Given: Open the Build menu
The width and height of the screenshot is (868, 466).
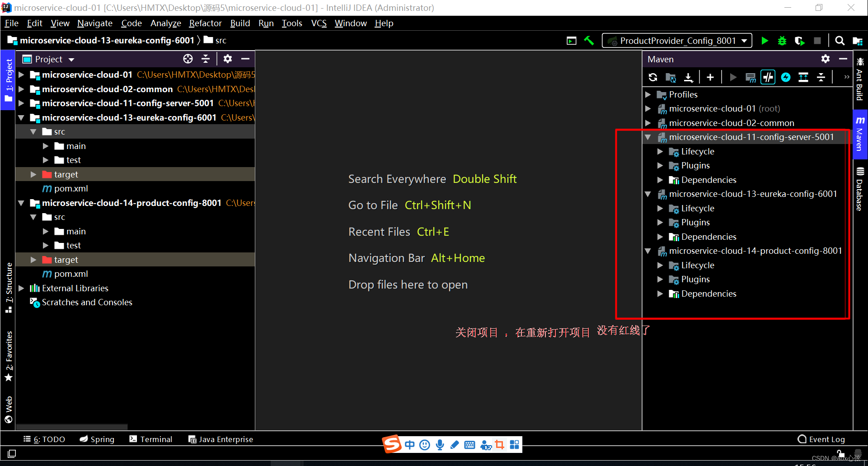Looking at the screenshot, I should click(x=240, y=23).
